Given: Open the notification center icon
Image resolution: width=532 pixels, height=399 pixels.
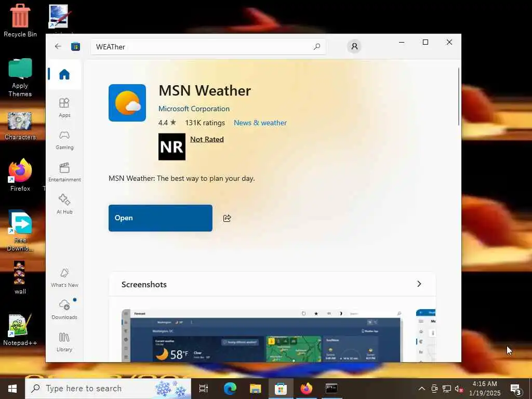Looking at the screenshot, I should point(516,389).
